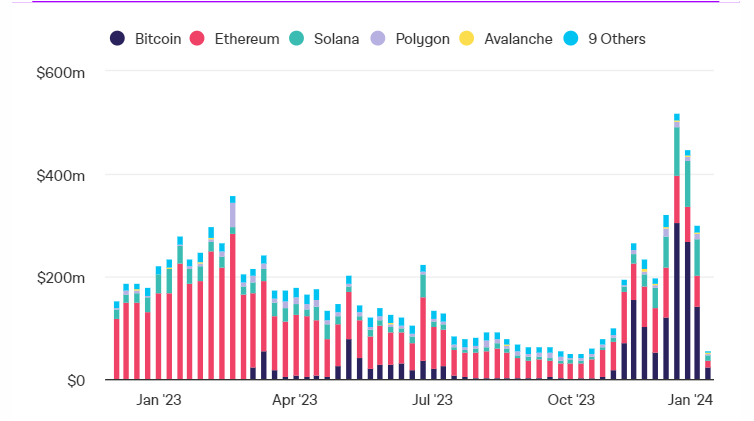Viewport: 754px width, 421px height.
Task: Click the Bitcoin legend color dot
Action: click(117, 39)
